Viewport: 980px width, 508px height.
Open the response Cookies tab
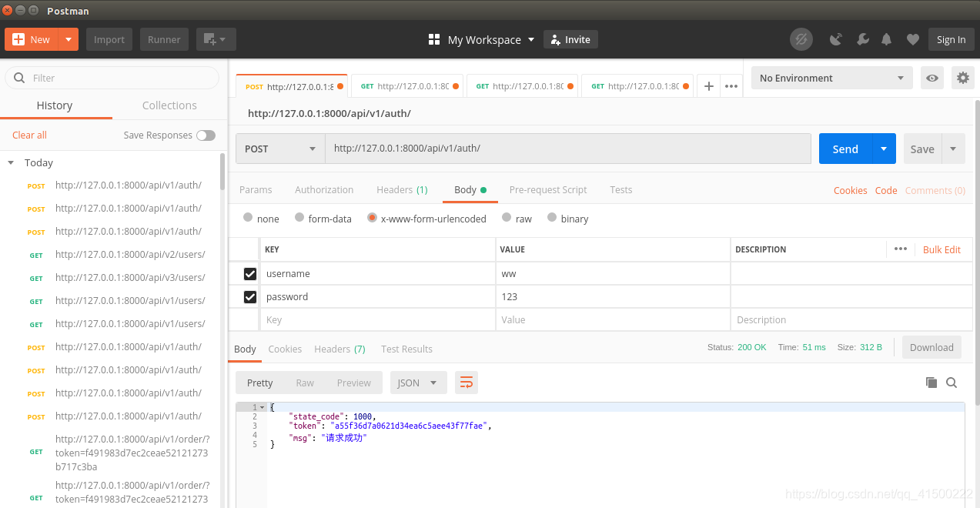pyautogui.click(x=285, y=349)
